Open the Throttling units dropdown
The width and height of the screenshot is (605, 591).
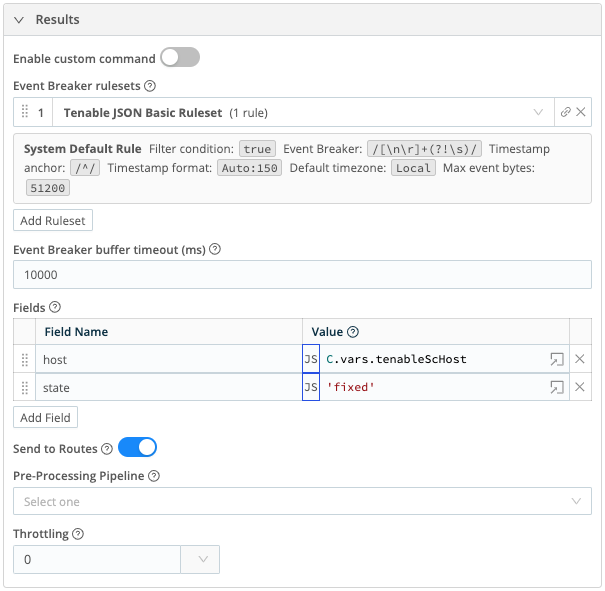click(200, 559)
